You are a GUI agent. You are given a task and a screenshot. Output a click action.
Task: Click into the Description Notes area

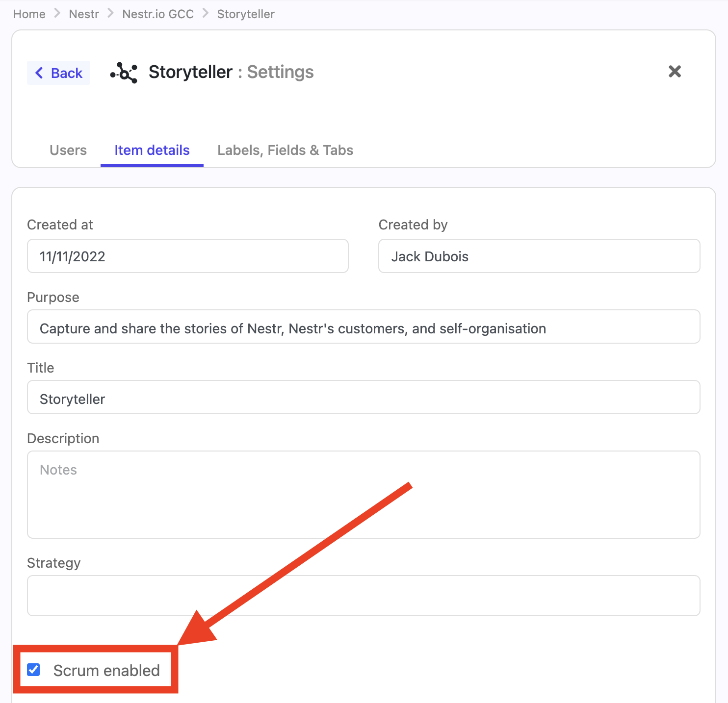point(364,495)
